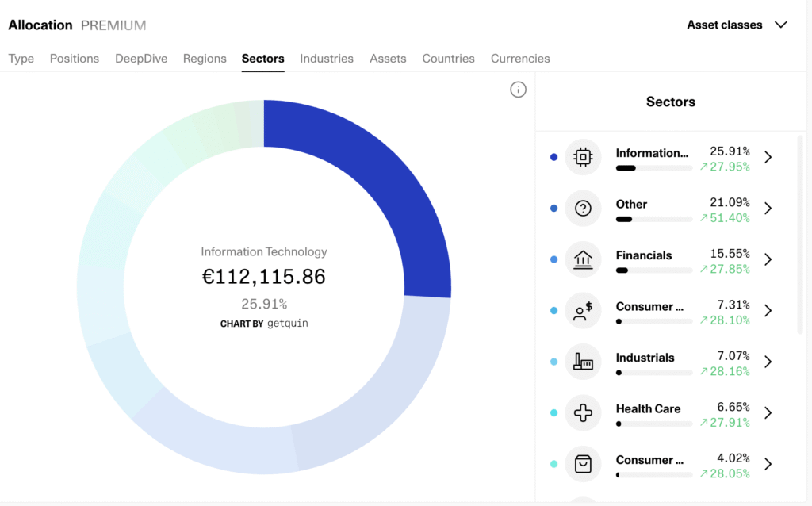Click the Consumer person-dollar sector icon
812x506 pixels.
pyautogui.click(x=583, y=311)
